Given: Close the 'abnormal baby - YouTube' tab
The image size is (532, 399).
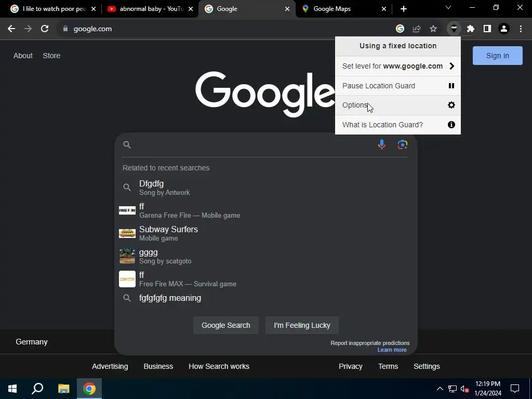Looking at the screenshot, I should click(191, 9).
